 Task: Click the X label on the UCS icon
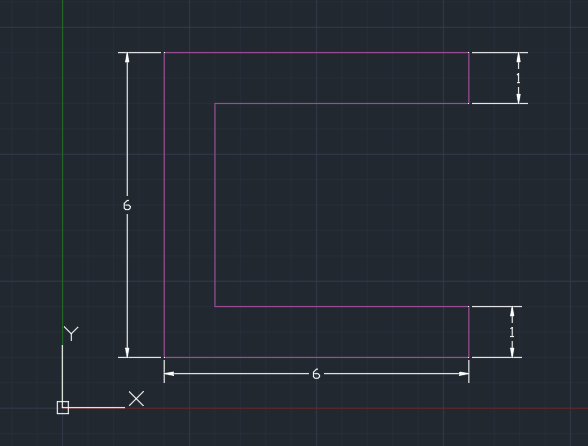[136, 399]
